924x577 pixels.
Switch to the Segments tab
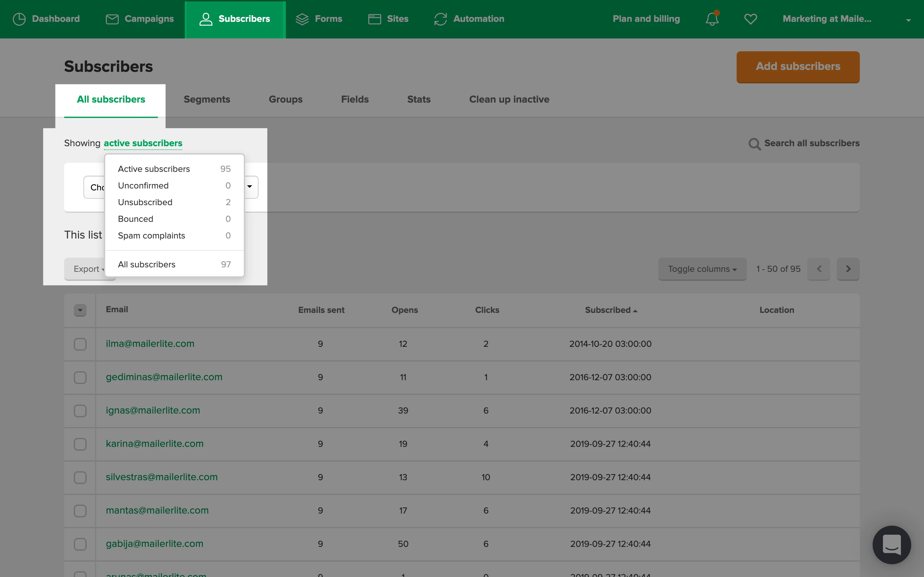pos(207,99)
